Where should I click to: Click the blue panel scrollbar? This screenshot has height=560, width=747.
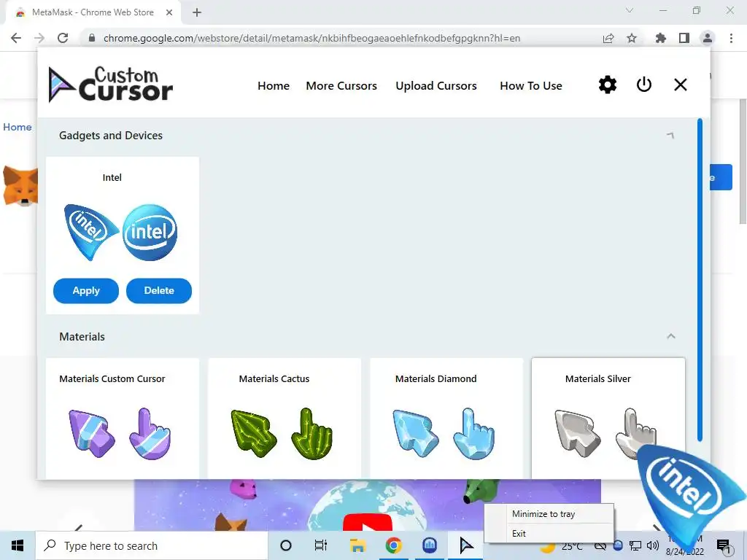coord(700,280)
